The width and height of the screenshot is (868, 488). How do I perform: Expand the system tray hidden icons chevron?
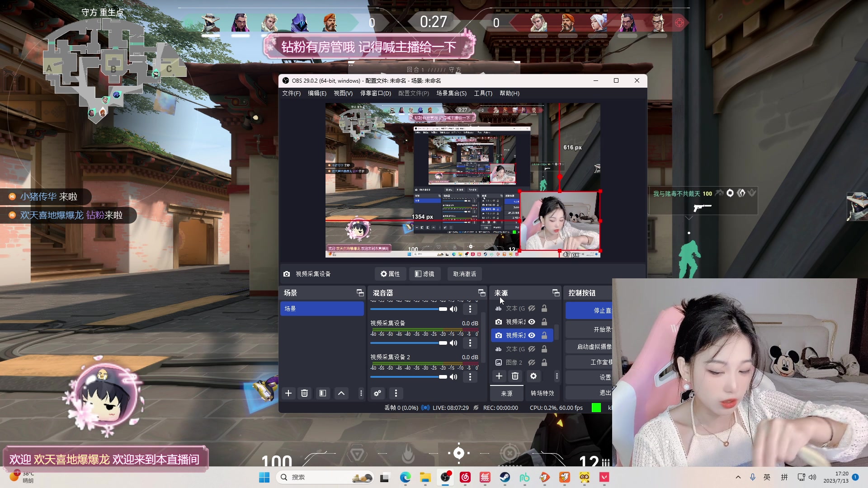(x=738, y=477)
